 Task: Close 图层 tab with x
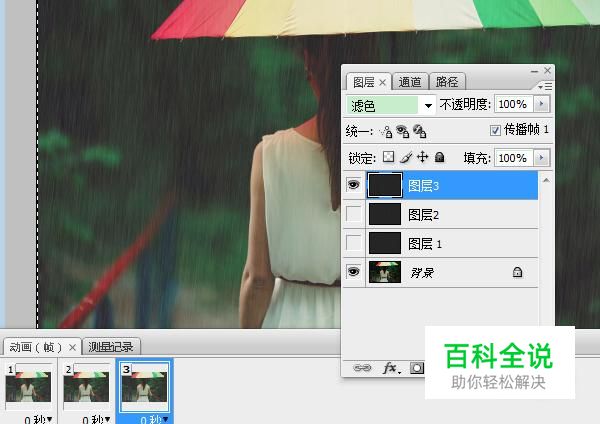382,82
